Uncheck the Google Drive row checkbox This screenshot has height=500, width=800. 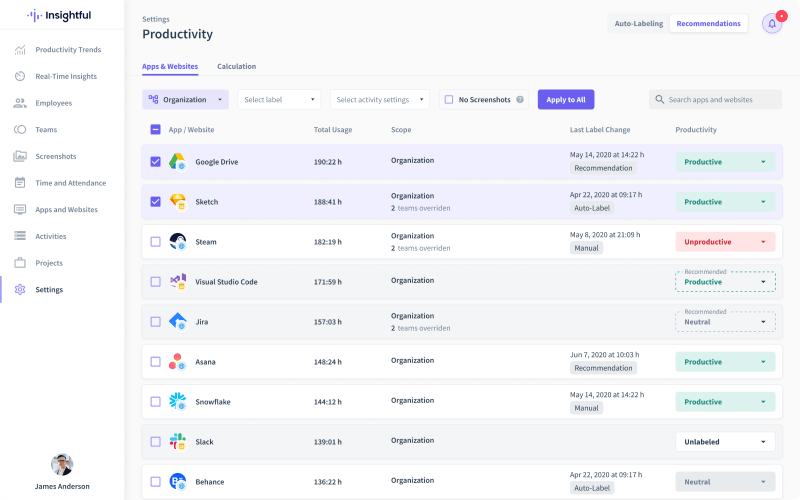(x=155, y=161)
